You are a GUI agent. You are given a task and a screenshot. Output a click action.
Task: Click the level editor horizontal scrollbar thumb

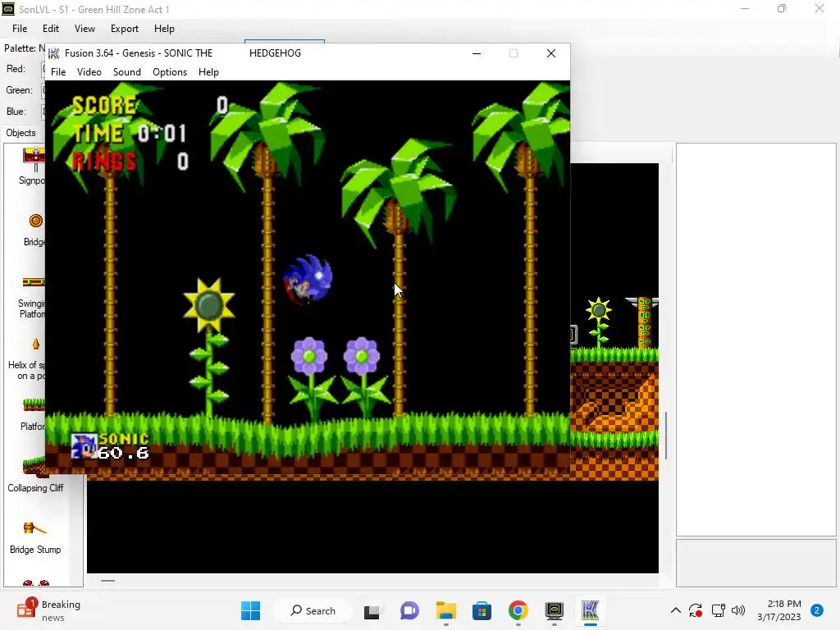(x=107, y=581)
